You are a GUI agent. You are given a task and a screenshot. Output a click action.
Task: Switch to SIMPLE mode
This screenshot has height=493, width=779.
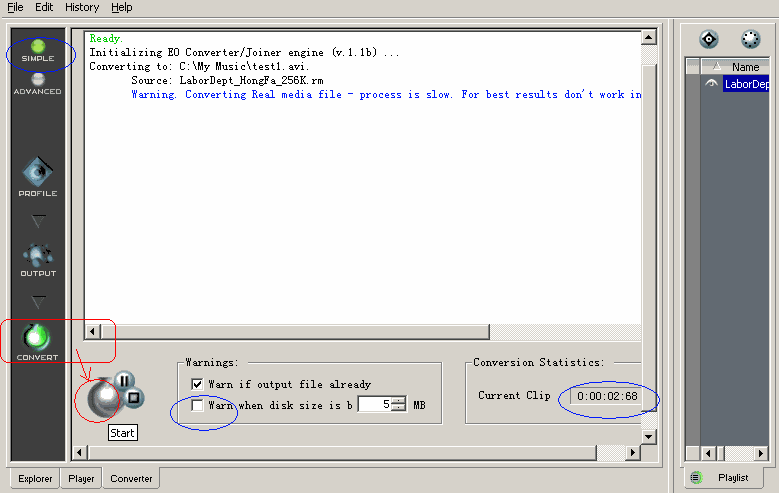[x=38, y=48]
